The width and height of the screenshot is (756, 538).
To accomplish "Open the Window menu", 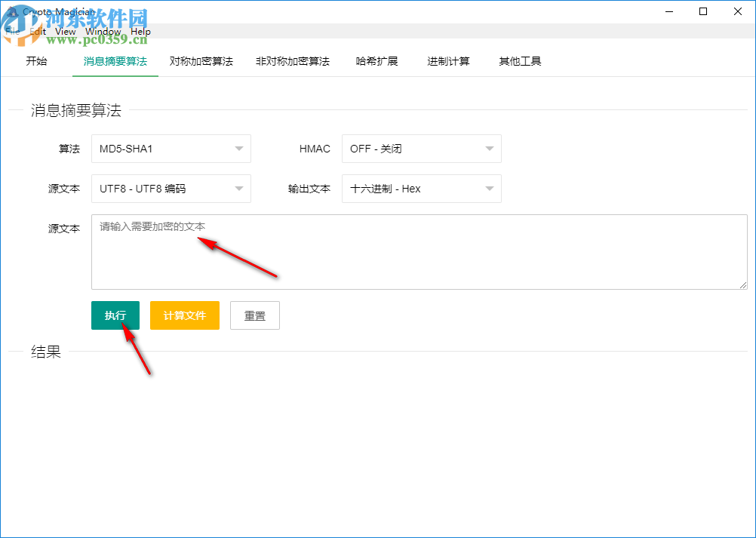I will coord(103,31).
